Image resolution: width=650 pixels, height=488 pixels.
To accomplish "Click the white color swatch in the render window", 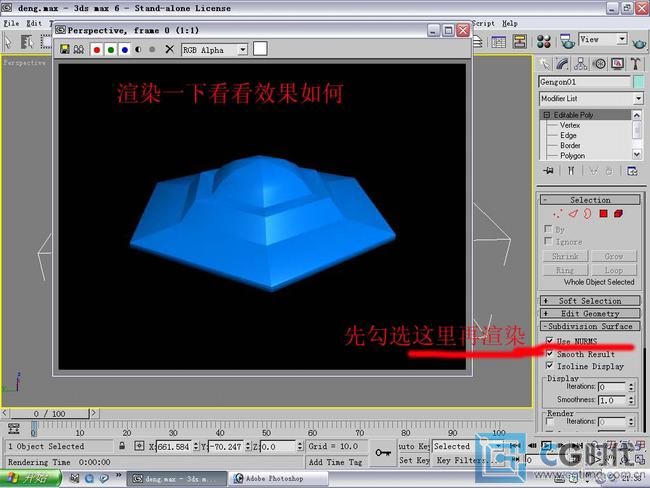I will click(260, 49).
